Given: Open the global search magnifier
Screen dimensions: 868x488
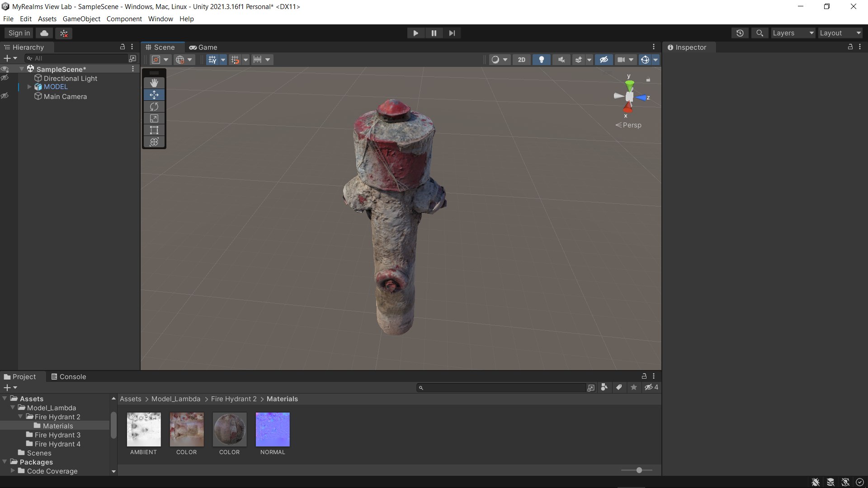Looking at the screenshot, I should pyautogui.click(x=760, y=33).
